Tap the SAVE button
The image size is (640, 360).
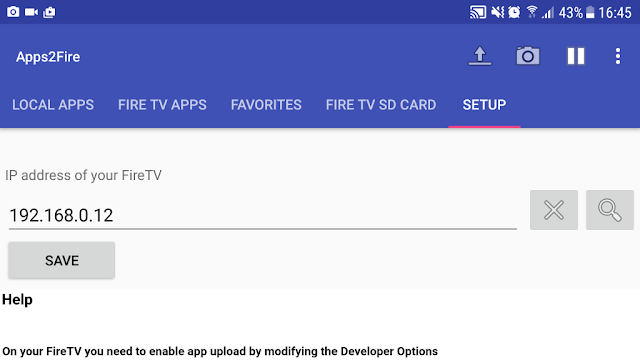pyautogui.click(x=62, y=260)
